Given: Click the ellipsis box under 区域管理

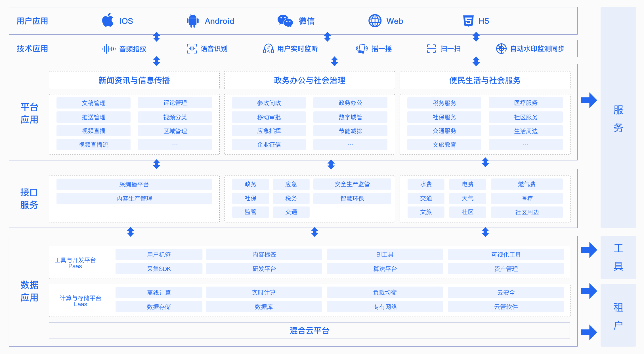Looking at the screenshot, I should click(x=175, y=145).
